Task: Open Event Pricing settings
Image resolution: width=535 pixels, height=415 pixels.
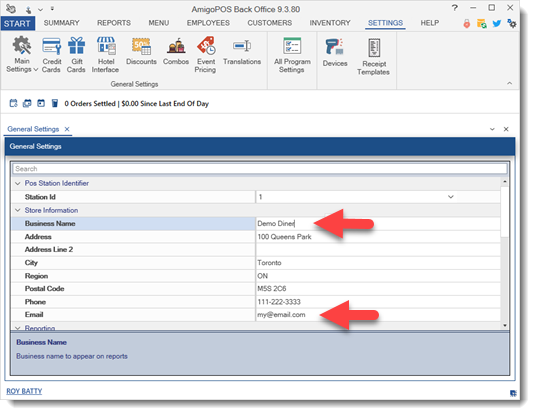Action: coord(205,55)
